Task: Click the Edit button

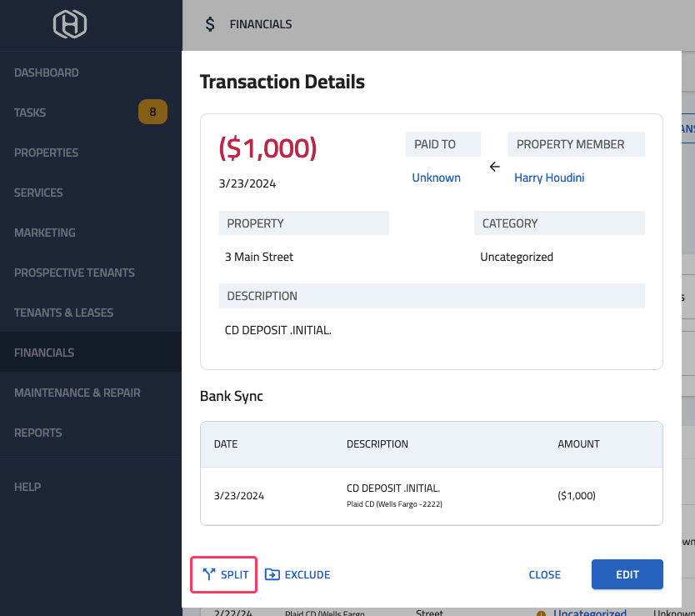Action: coord(627,574)
